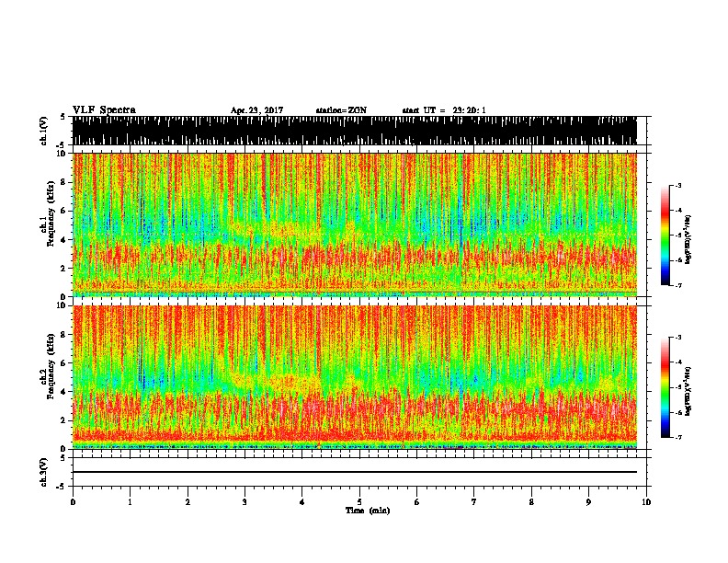Image resolution: width=728 pixels, height=563 pixels.
Task: Select the "start UT = 23:20:1" text
Action: pos(444,110)
